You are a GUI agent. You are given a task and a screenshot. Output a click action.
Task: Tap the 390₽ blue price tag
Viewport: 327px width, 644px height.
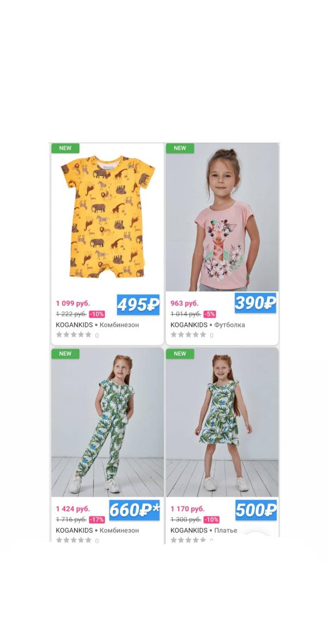click(x=256, y=303)
